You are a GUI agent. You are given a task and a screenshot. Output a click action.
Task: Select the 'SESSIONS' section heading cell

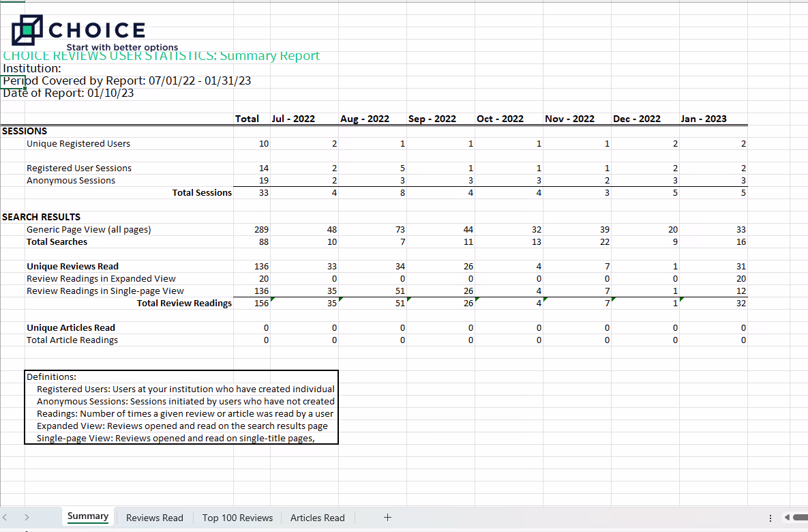click(x=25, y=131)
